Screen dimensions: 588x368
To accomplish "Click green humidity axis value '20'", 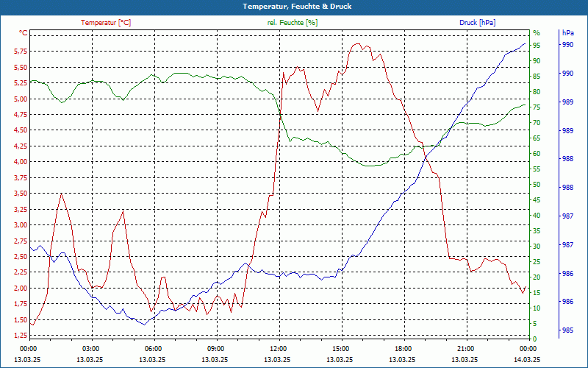I will [537, 277].
